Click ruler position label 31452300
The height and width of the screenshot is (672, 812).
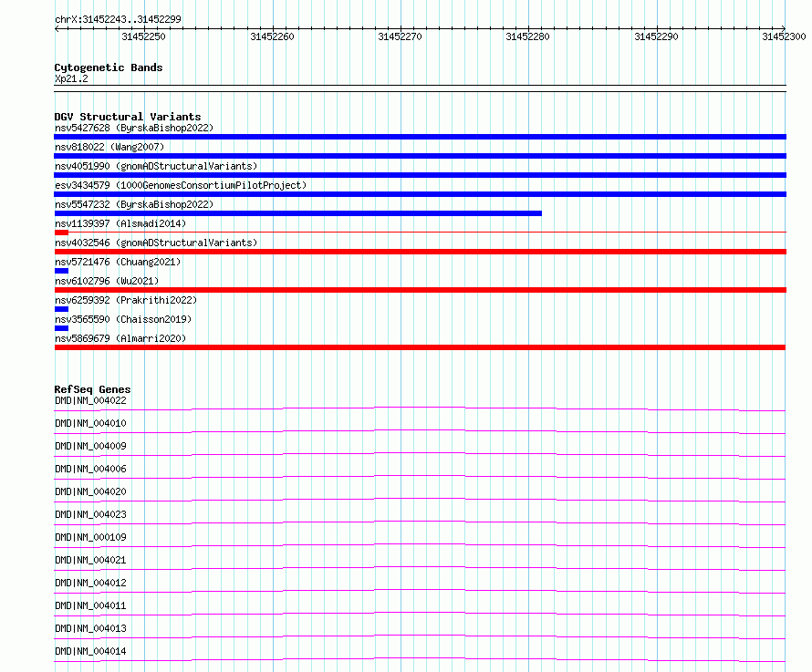tap(784, 36)
